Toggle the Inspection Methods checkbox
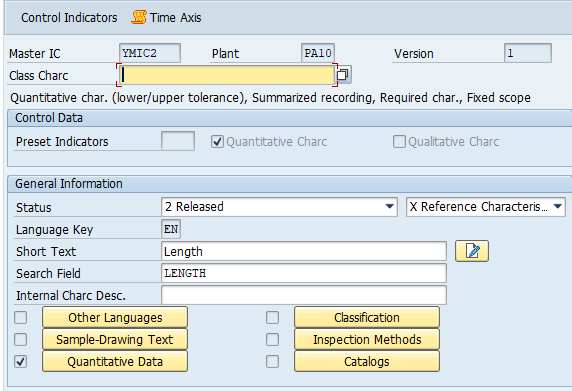Screen dimensions: 572x391 click(272, 340)
